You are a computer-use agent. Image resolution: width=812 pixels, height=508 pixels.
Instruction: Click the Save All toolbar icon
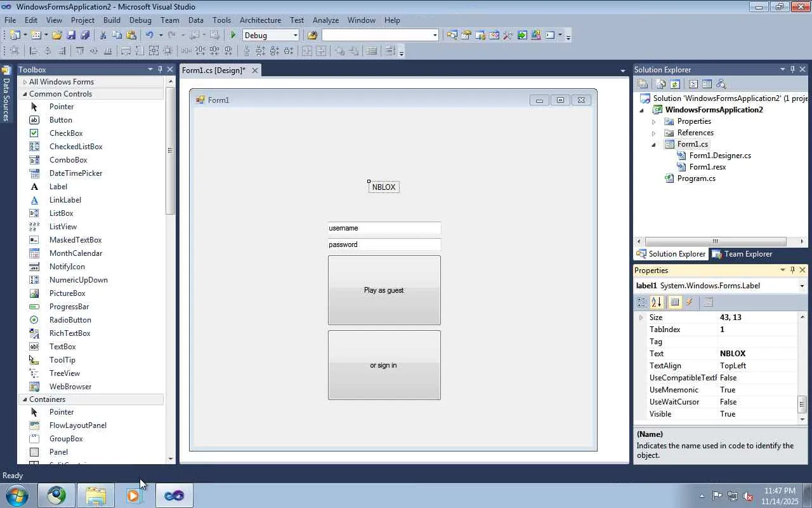click(85, 36)
